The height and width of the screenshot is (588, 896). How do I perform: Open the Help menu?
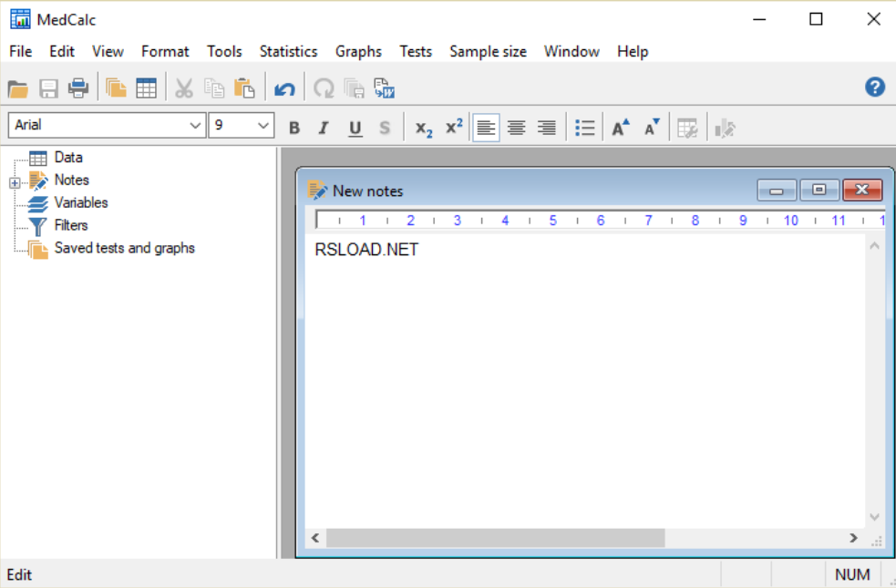[633, 51]
